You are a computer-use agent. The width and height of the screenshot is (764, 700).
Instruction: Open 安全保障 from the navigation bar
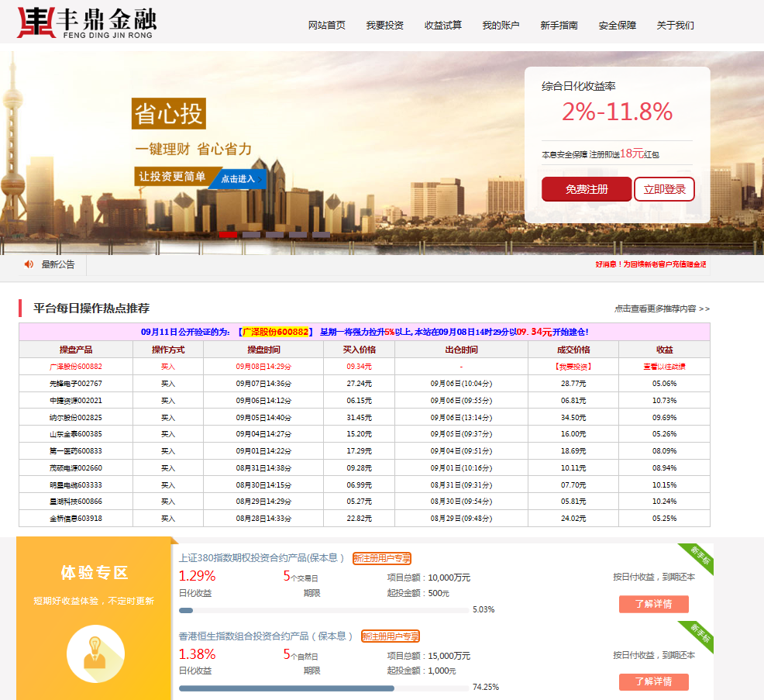pos(617,25)
